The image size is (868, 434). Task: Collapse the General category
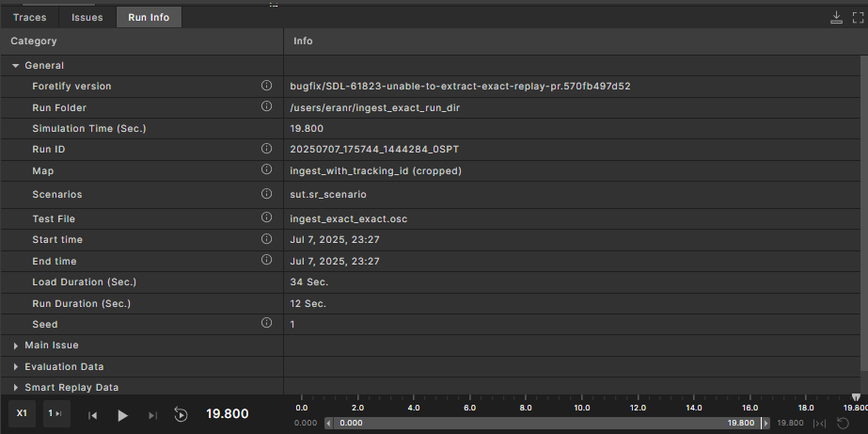pos(16,66)
